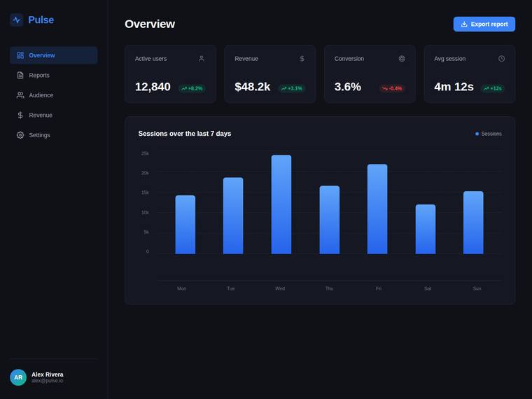The image size is (532, 399).
Task: Navigate to Revenue in sidebar
Action: pyautogui.click(x=54, y=115)
